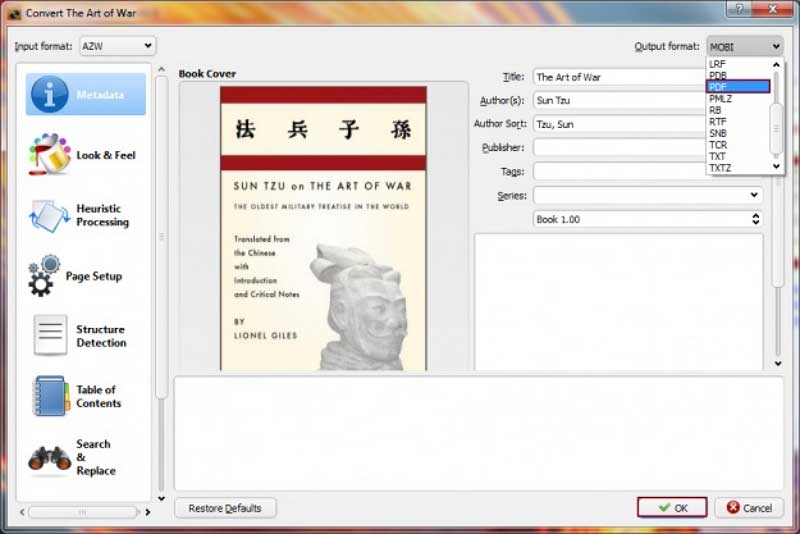Collapse the Output format MOBI dropdown

(745, 46)
